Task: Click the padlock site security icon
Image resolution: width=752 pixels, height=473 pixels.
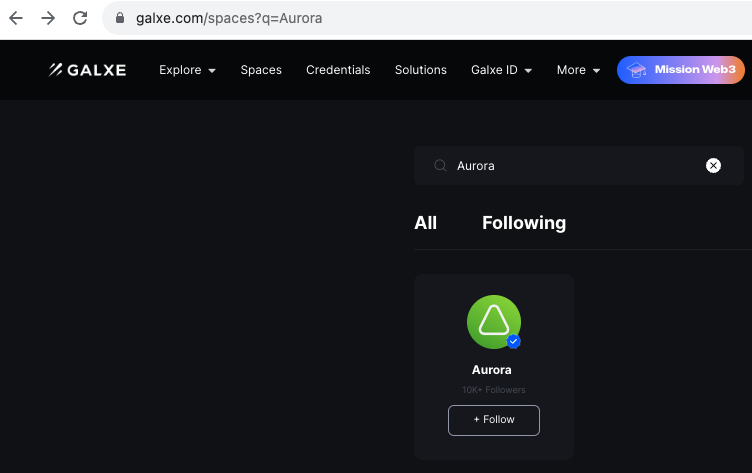Action: coord(120,18)
